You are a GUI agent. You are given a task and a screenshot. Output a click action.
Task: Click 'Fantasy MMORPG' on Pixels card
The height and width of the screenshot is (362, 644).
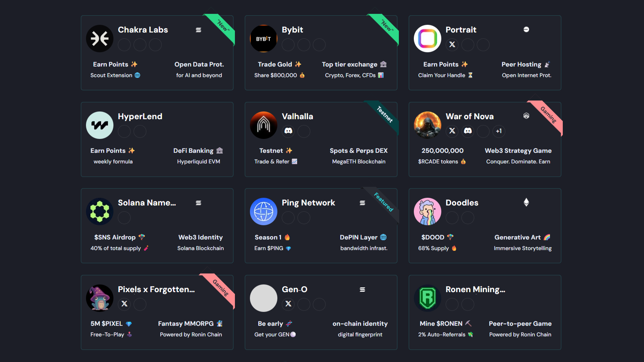pos(190,324)
